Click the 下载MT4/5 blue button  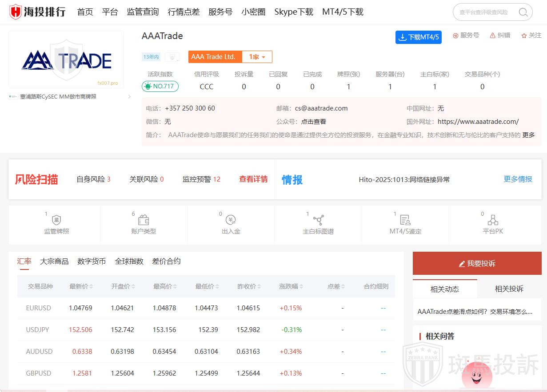418,37
